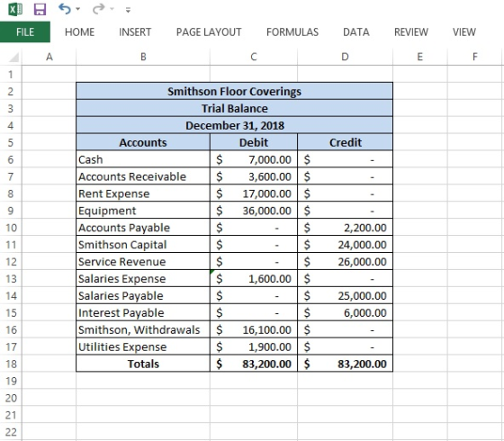Select row 5 header
This screenshot has width=504, height=441.
pos(11,142)
